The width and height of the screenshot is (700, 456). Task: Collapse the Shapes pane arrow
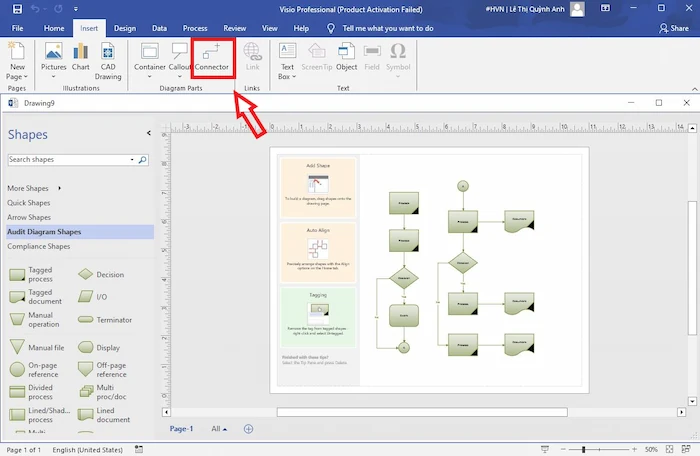149,133
